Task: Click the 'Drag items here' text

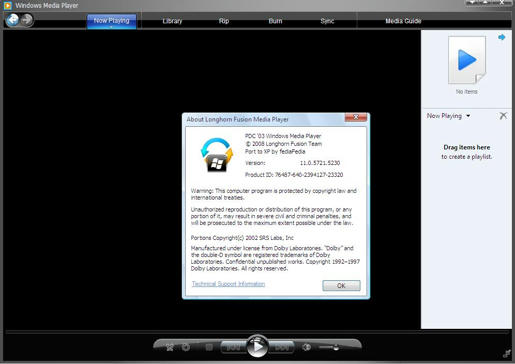Action: (x=467, y=147)
